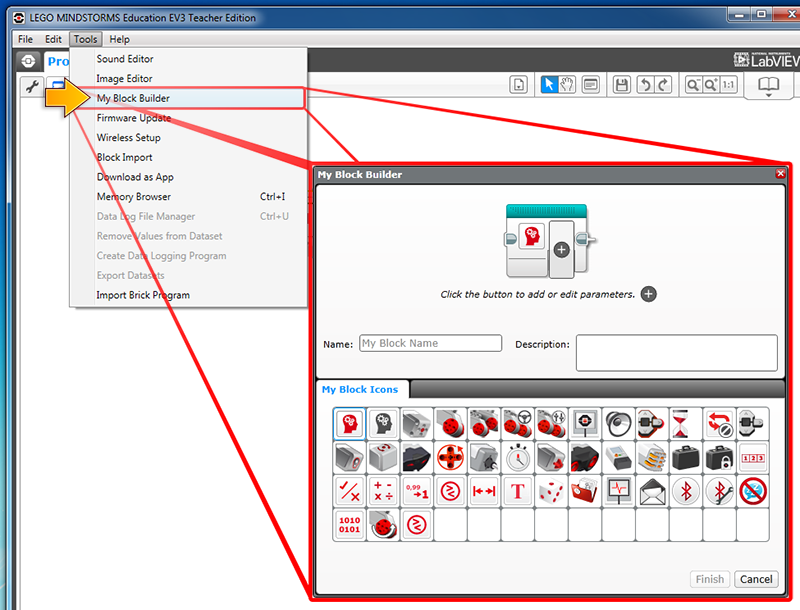The width and height of the screenshot is (800, 610).
Task: Open the Edit menu
Action: pyautogui.click(x=53, y=39)
